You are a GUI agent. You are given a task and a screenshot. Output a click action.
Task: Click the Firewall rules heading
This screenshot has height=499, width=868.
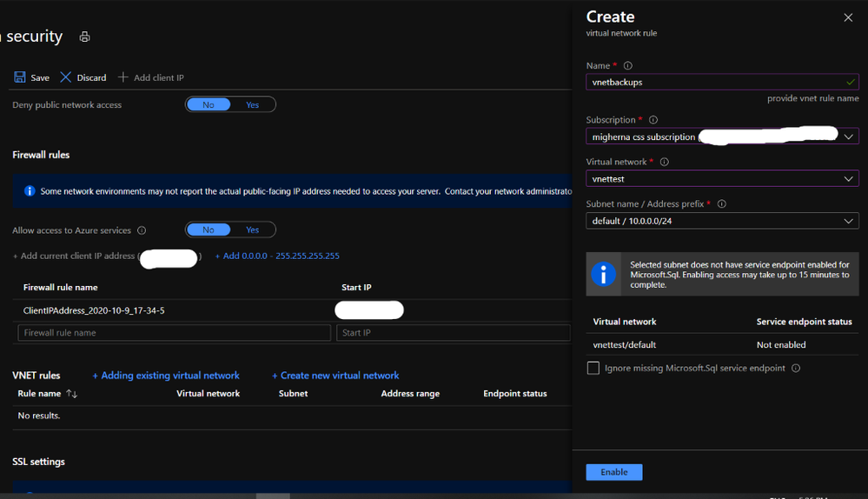[x=41, y=155]
